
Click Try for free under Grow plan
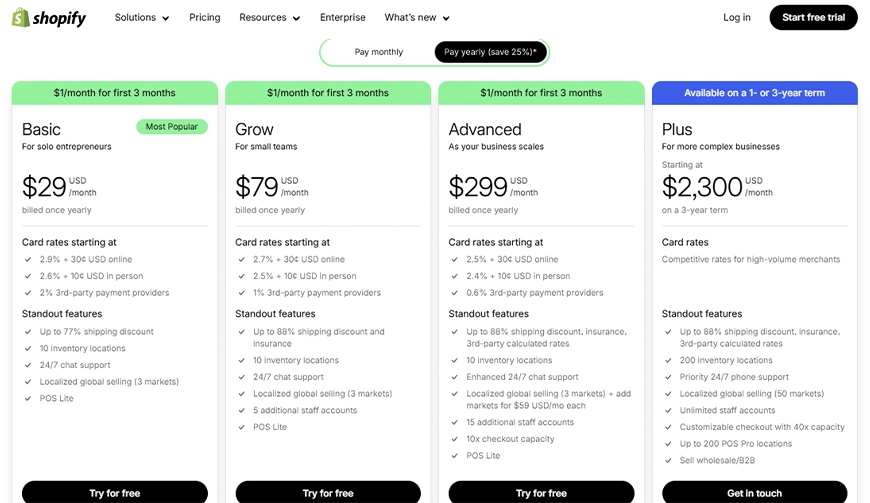pos(328,492)
